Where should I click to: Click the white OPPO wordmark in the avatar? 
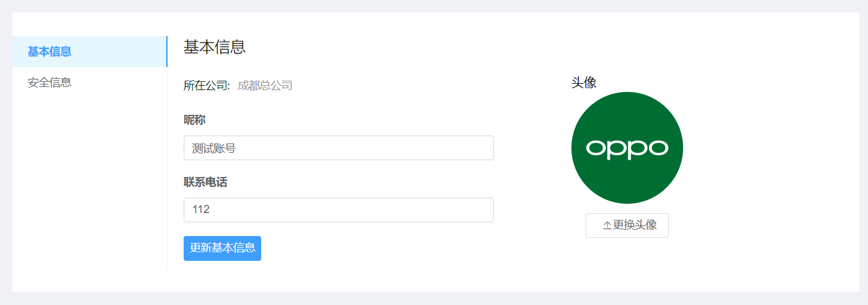pyautogui.click(x=627, y=148)
